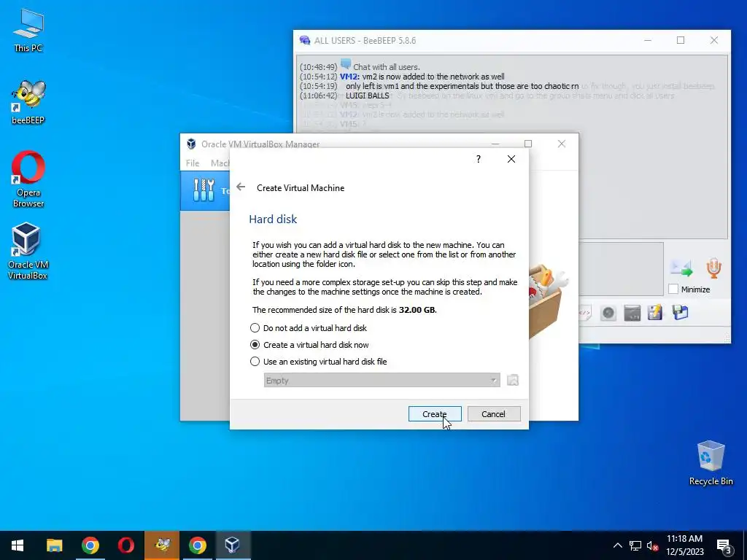Image resolution: width=747 pixels, height=560 pixels.
Task: Go back using the wizard back arrow
Action: 241,187
